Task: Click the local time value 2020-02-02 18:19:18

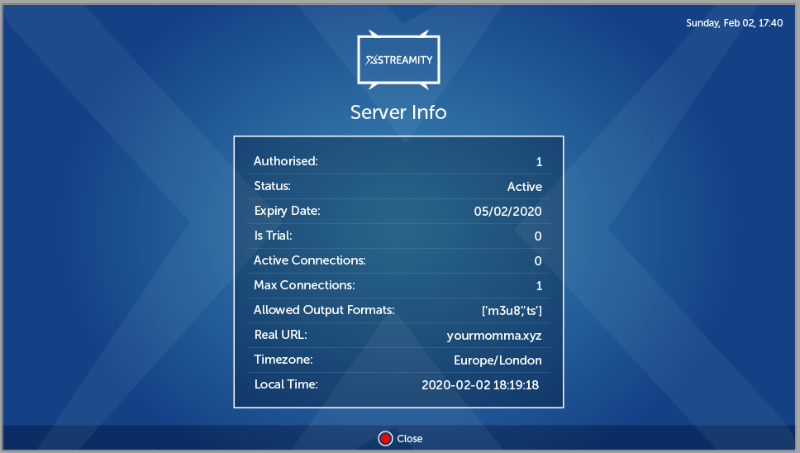Action: [480, 385]
